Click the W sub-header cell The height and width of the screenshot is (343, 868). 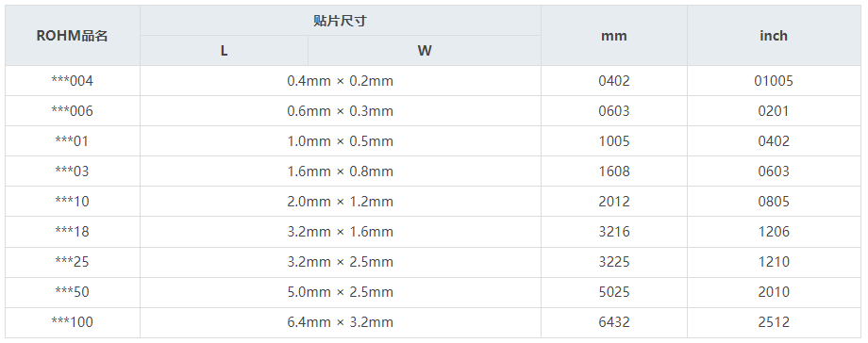(x=424, y=51)
